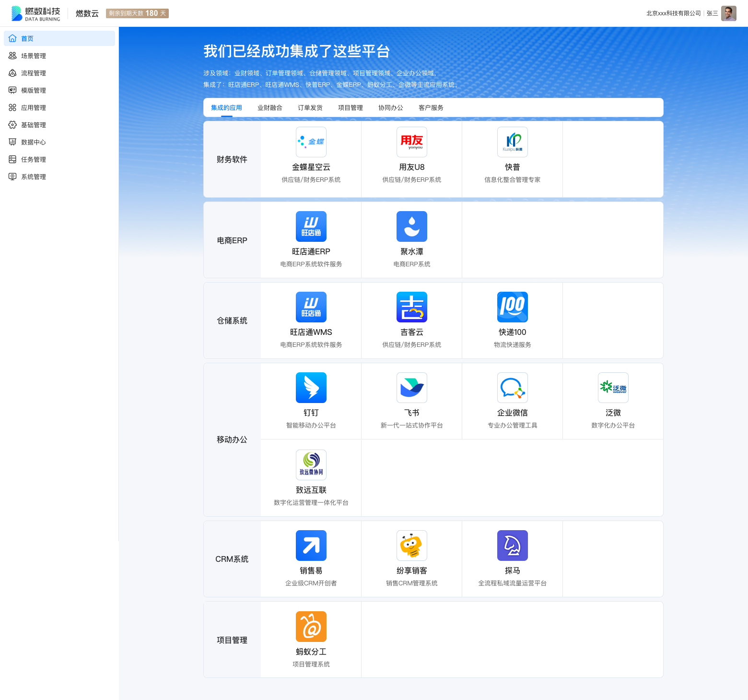Click the 项目管理 category label in the last row

pos(232,640)
